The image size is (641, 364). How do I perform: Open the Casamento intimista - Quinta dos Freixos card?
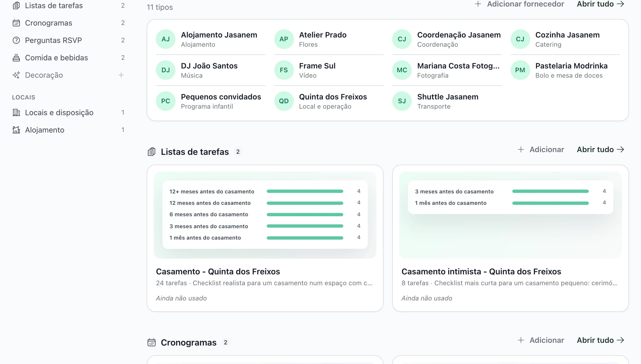click(511, 238)
